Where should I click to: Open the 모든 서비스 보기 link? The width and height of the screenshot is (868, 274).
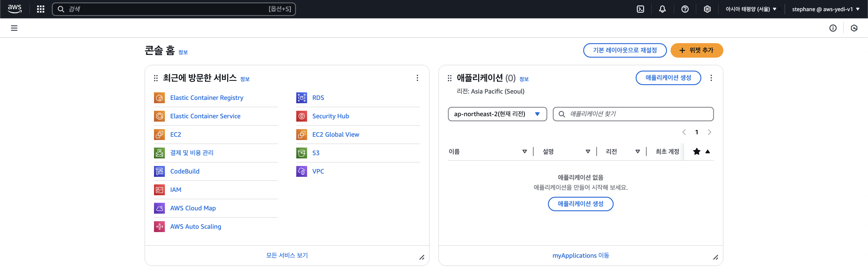click(287, 255)
